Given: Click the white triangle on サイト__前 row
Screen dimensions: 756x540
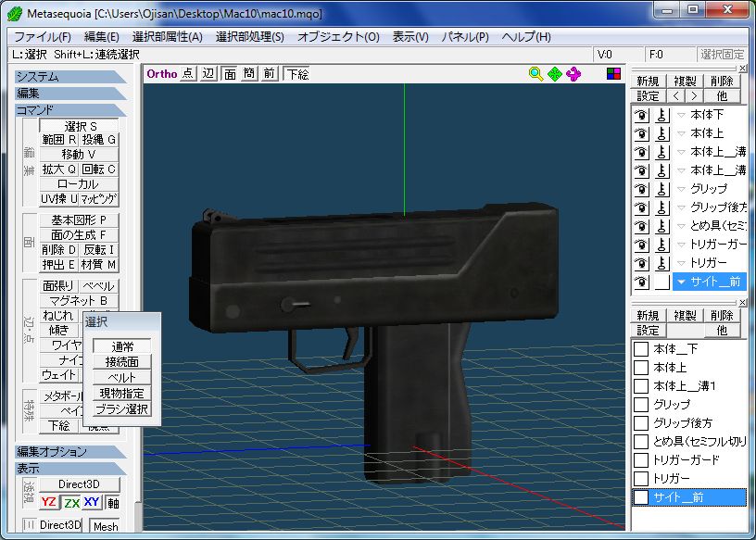Looking at the screenshot, I should point(681,283).
